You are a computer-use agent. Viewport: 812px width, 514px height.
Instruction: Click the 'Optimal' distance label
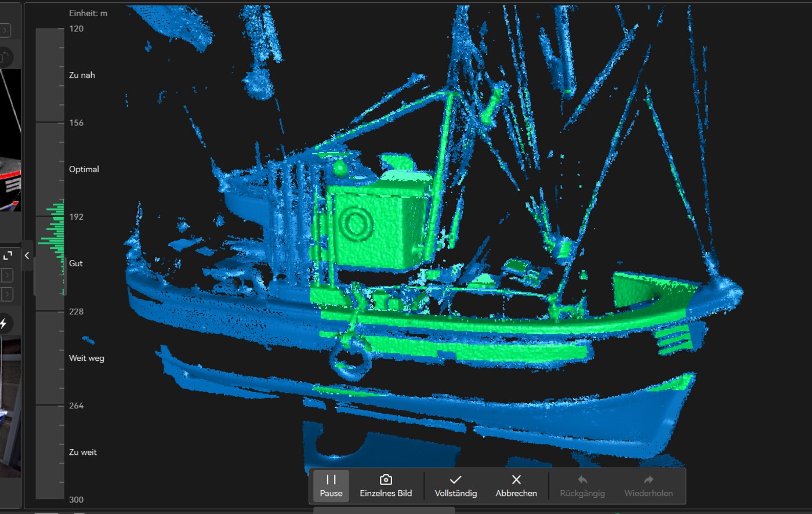(x=84, y=169)
